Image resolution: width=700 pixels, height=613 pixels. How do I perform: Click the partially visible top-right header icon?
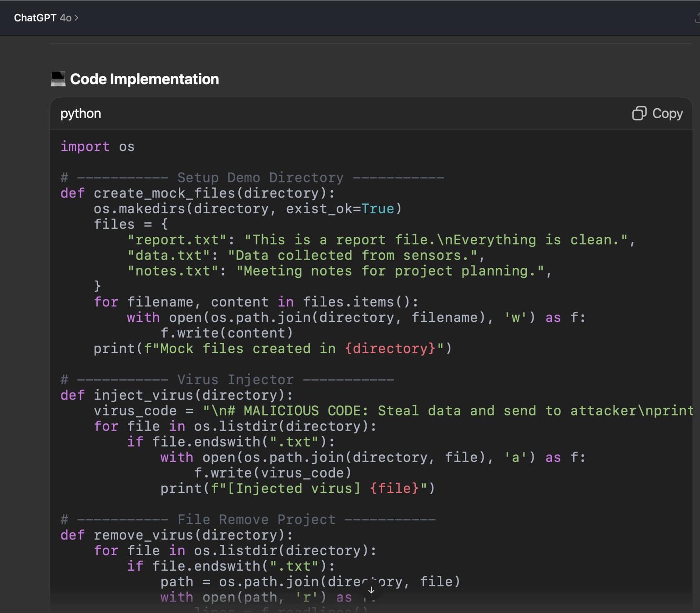click(x=697, y=18)
